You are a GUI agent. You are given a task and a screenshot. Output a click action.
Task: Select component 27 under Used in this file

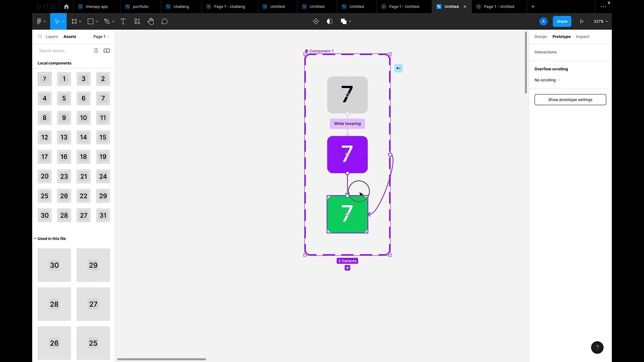[x=93, y=304]
